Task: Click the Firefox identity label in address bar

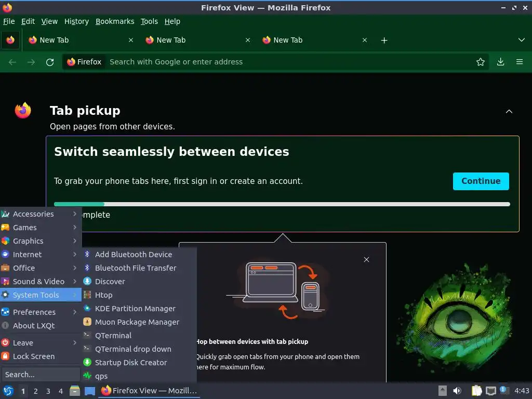Action: pyautogui.click(x=85, y=62)
